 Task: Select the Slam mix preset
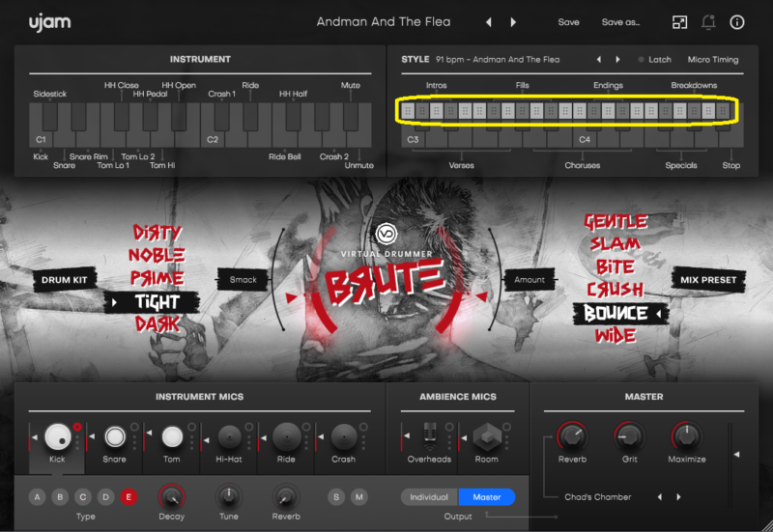[616, 244]
